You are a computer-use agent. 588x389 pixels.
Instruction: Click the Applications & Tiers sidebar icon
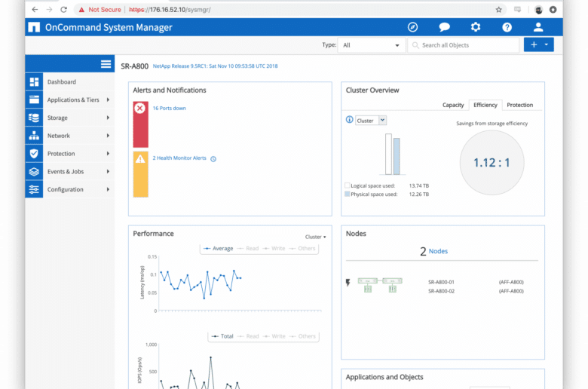[x=34, y=100]
